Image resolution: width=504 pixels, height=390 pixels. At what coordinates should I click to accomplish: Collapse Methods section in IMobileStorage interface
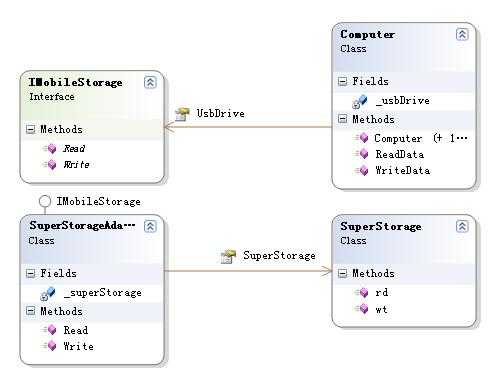click(x=30, y=129)
